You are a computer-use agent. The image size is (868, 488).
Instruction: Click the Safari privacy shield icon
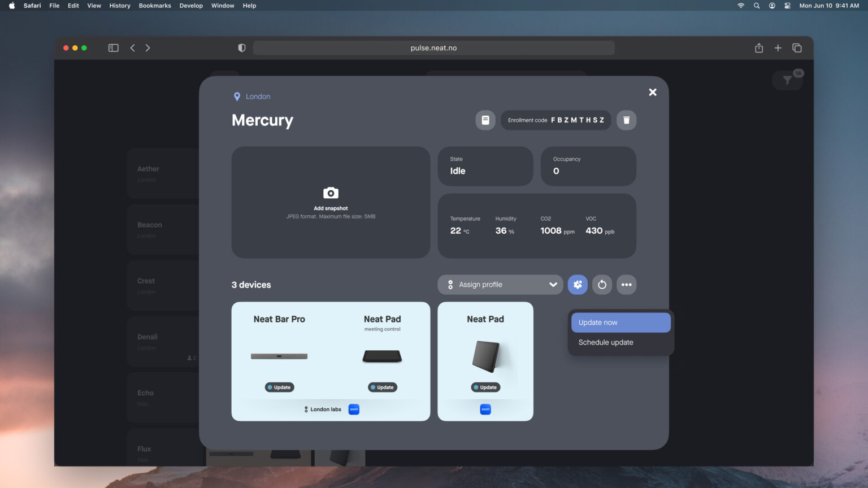click(x=242, y=48)
